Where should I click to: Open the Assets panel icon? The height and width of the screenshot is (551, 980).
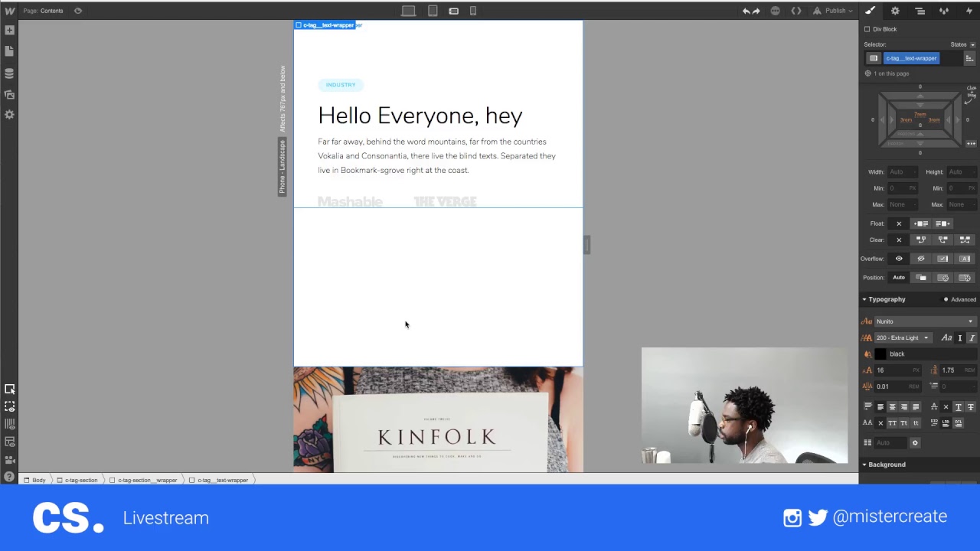[x=9, y=94]
